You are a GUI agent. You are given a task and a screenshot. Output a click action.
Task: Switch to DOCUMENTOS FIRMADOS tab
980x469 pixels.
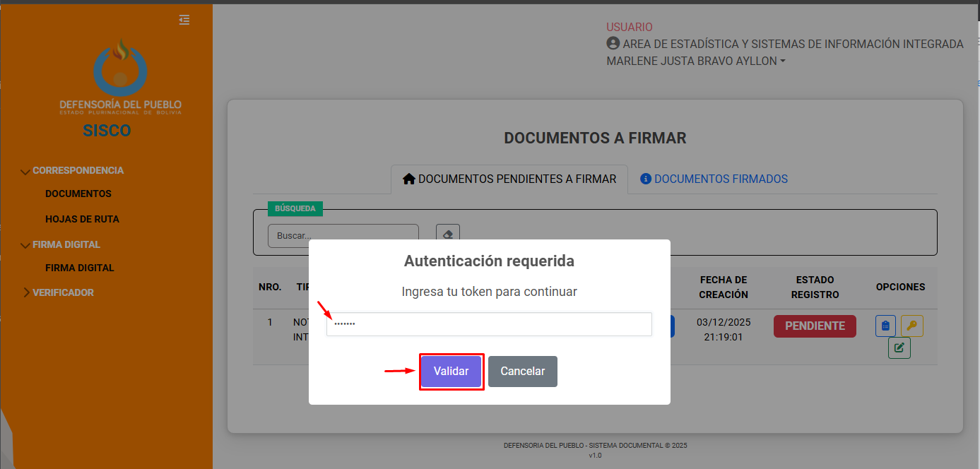pos(714,179)
